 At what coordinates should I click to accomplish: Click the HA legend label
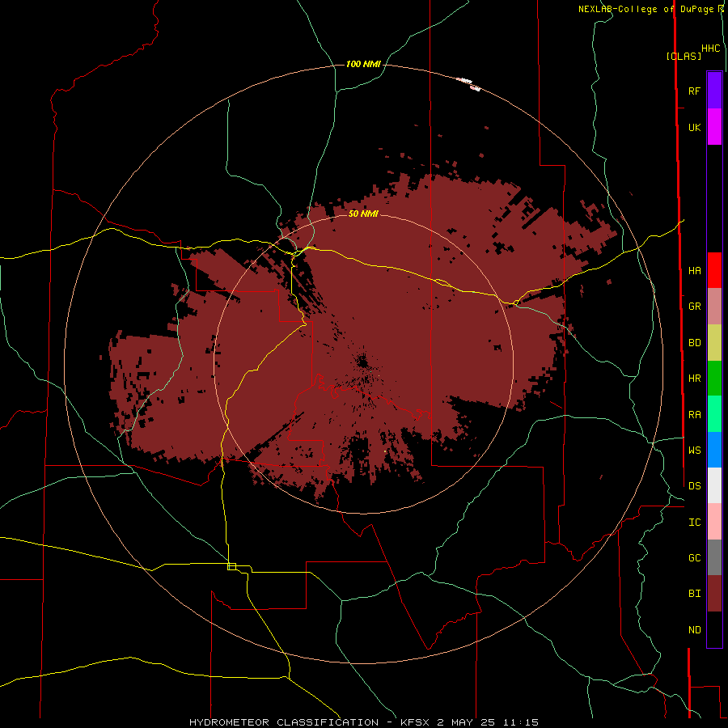tap(694, 270)
